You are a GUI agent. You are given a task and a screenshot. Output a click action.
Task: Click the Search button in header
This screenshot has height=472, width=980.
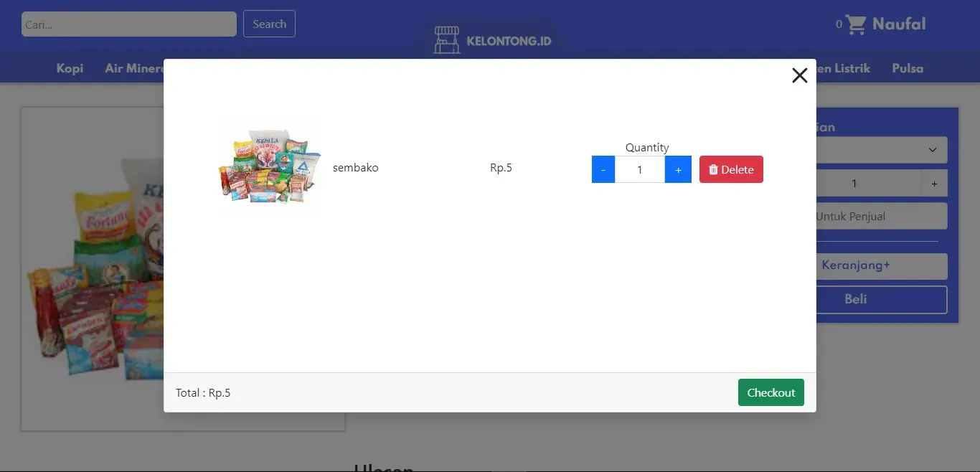tap(269, 24)
